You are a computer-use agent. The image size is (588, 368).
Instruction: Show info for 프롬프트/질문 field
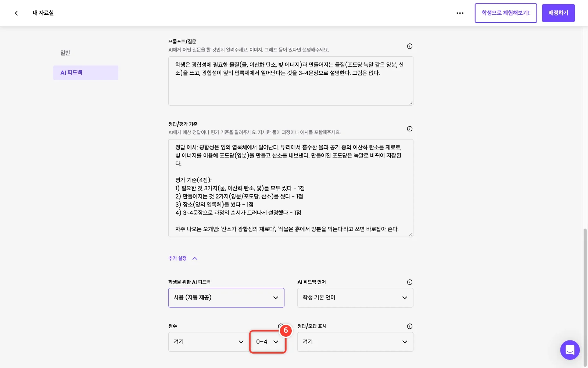(x=410, y=46)
